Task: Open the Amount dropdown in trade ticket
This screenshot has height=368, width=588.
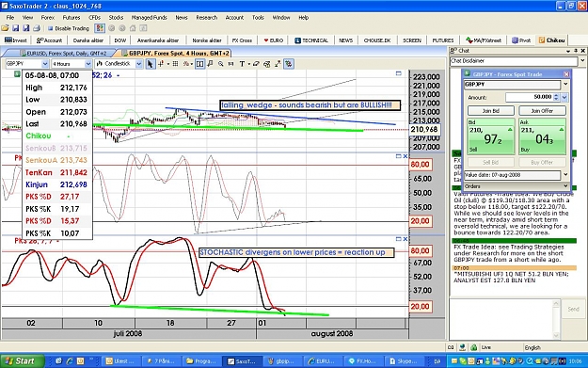Action: click(x=564, y=98)
